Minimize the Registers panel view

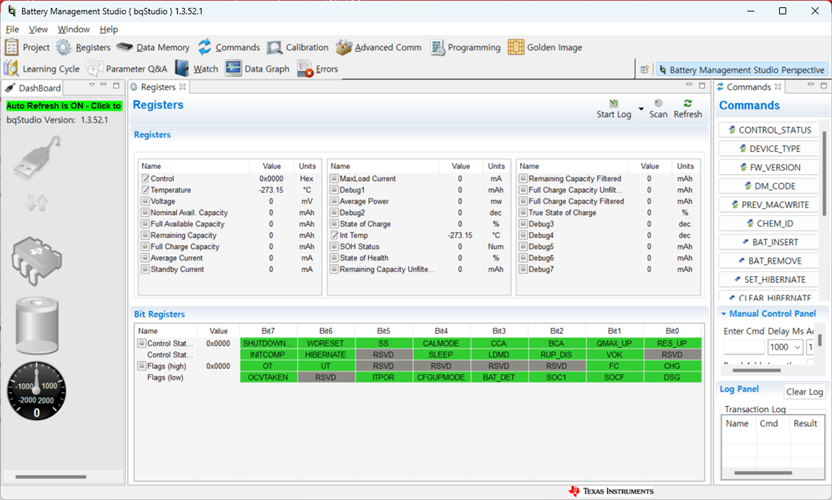pos(689,85)
